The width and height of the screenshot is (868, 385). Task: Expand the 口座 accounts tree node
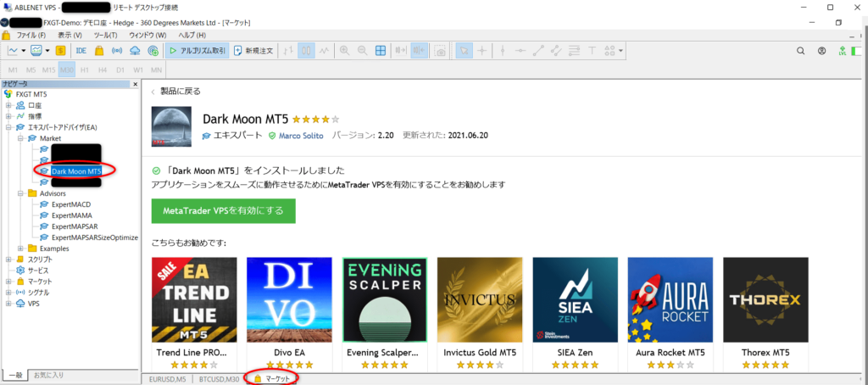[x=8, y=105]
